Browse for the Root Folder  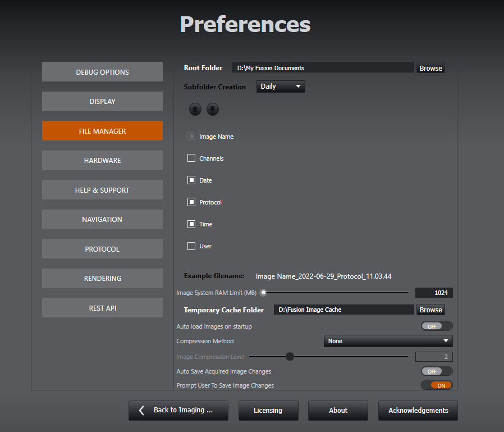[430, 68]
